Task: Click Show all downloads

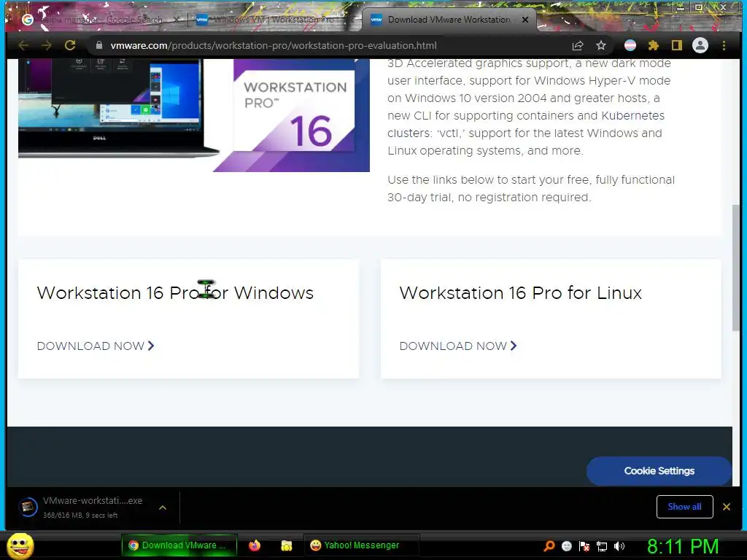Action: pos(684,507)
